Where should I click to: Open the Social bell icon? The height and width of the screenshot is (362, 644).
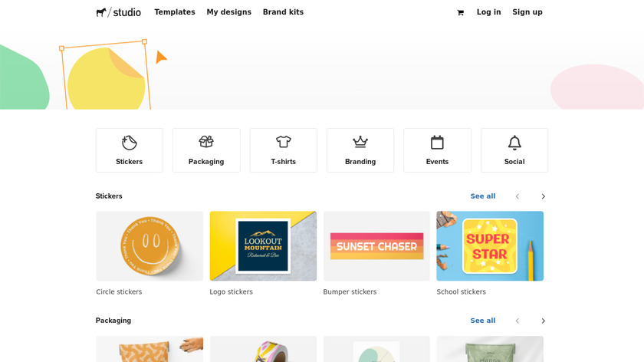click(x=514, y=143)
